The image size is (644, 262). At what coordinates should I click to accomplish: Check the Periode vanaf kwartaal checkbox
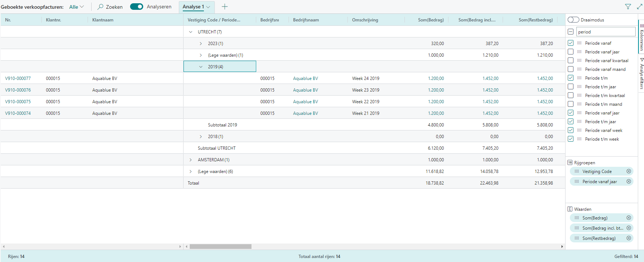pyautogui.click(x=571, y=60)
